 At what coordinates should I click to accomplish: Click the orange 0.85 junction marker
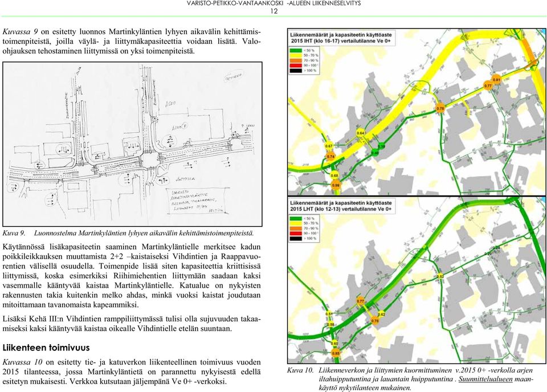point(336,353)
